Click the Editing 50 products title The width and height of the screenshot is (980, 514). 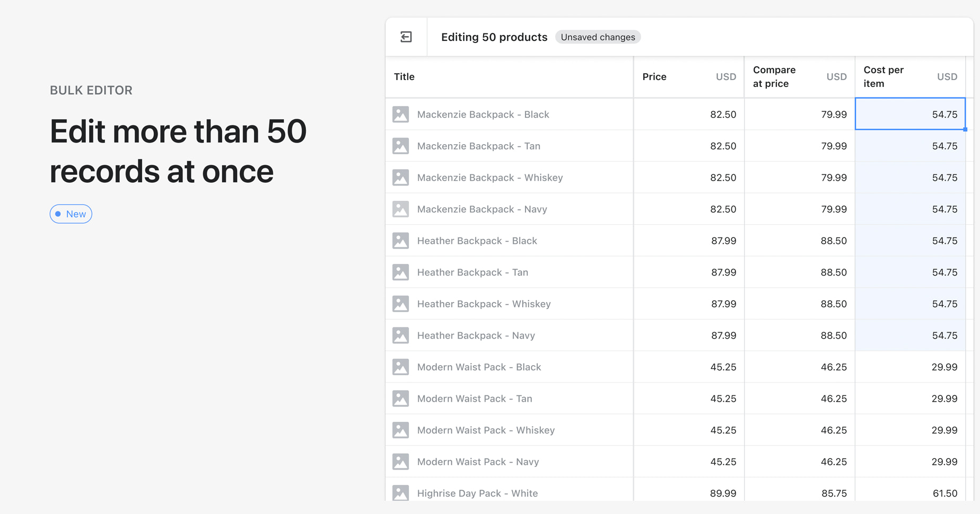pos(494,37)
